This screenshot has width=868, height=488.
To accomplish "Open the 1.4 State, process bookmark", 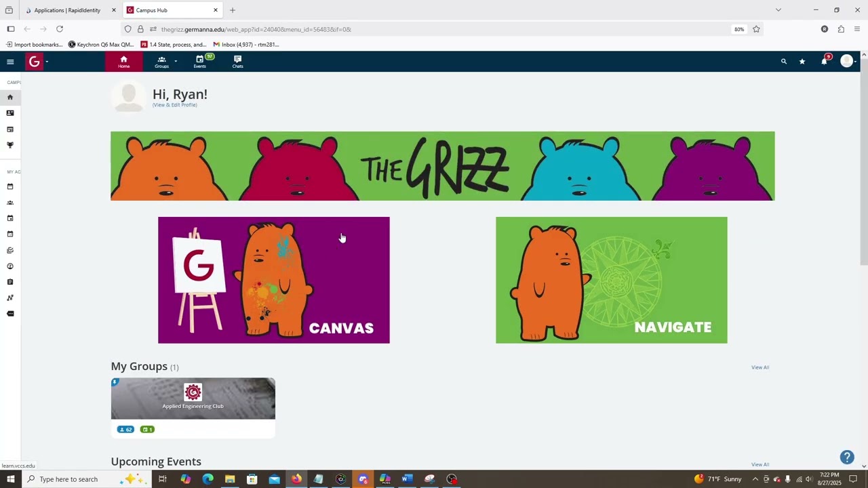I will [173, 45].
